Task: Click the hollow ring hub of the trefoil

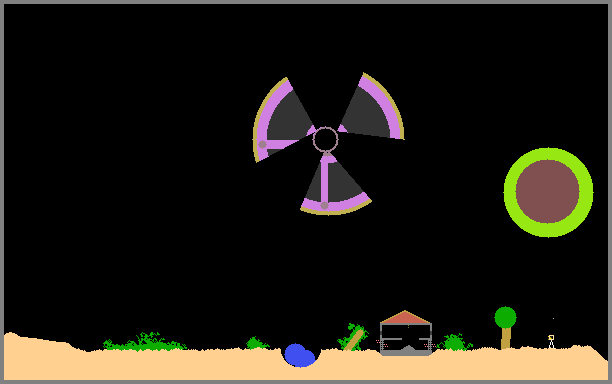Action: coord(326,139)
